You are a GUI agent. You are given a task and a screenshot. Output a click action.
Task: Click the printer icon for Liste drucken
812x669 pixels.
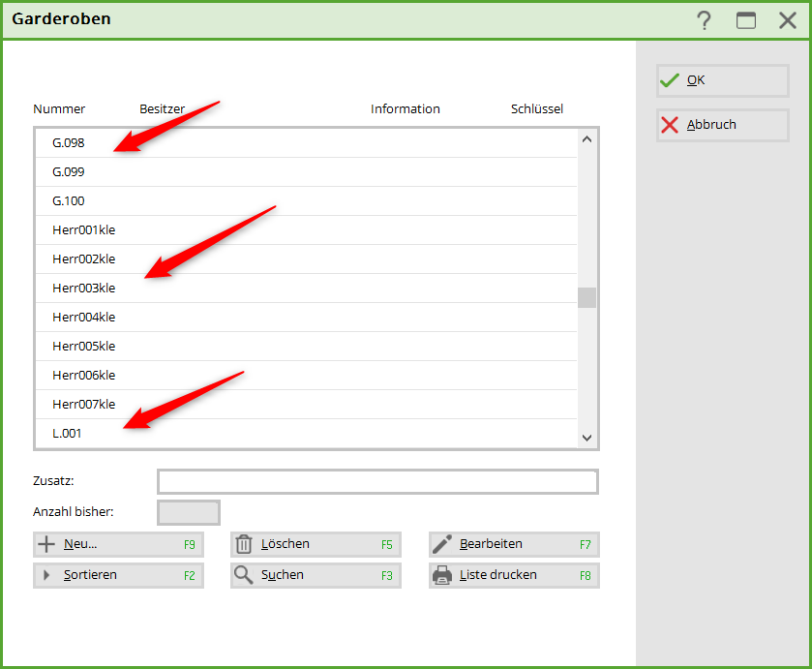tap(441, 575)
